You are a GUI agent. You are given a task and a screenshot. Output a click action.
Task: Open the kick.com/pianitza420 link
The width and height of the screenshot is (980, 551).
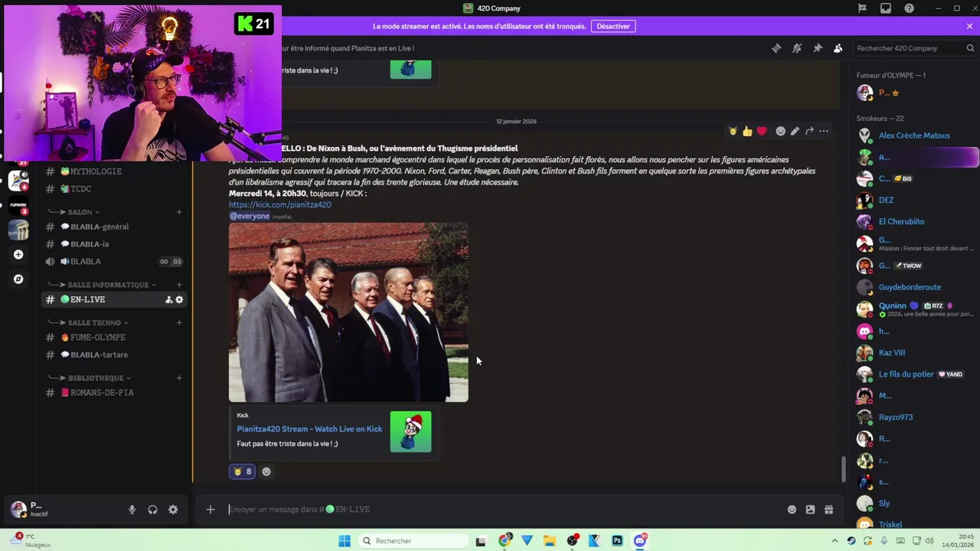[x=280, y=205]
